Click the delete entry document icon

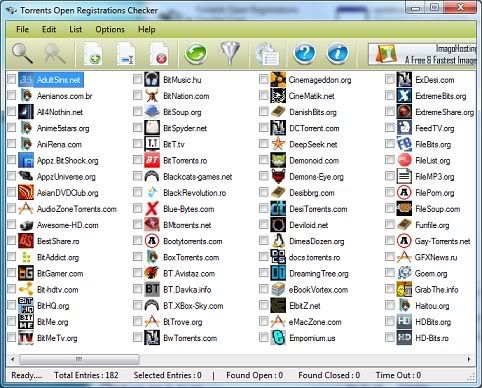pyautogui.click(x=159, y=54)
